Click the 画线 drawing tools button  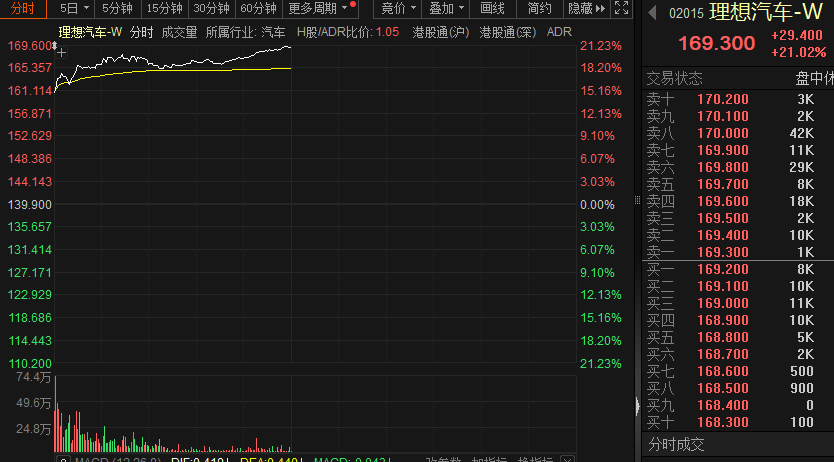[x=492, y=9]
